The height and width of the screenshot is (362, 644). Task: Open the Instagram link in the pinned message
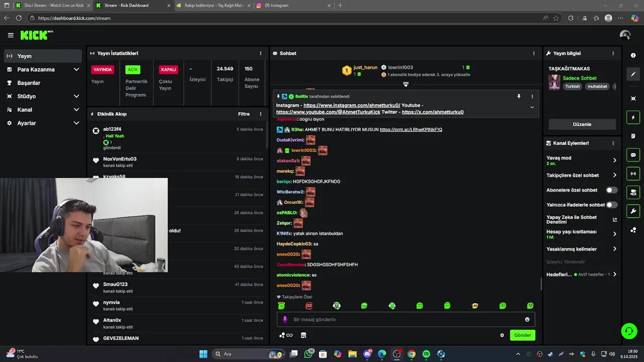point(352,106)
